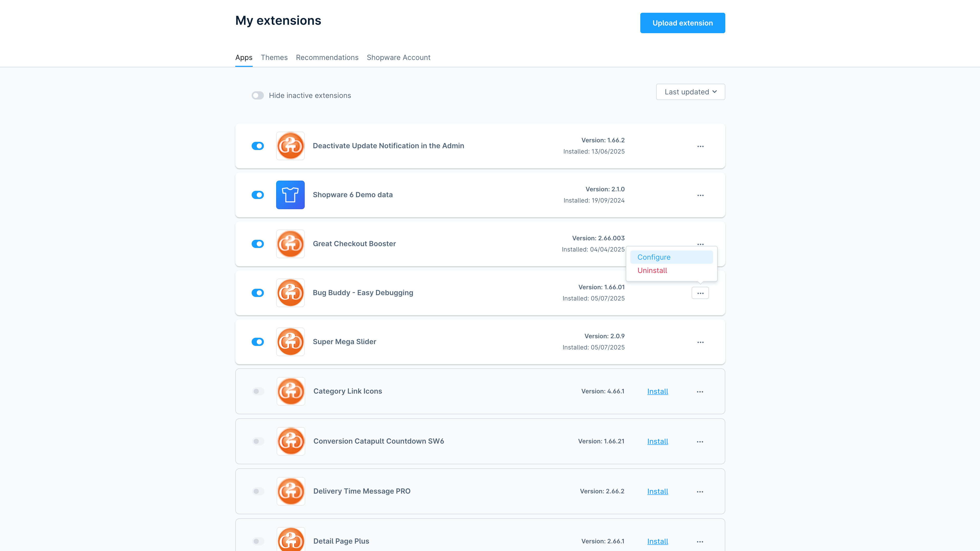The width and height of the screenshot is (980, 551).
Task: Deactivate the Deactivate Update Notification extension toggle
Action: 258,146
